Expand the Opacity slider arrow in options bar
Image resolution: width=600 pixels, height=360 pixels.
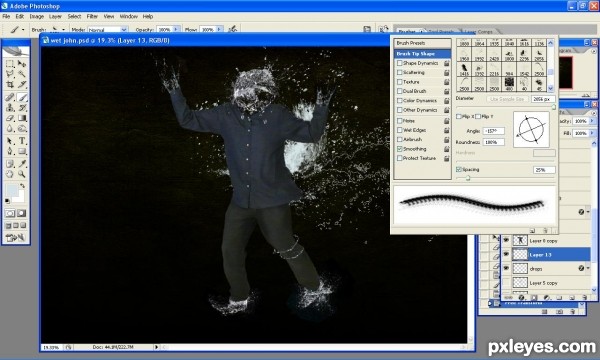(x=176, y=29)
